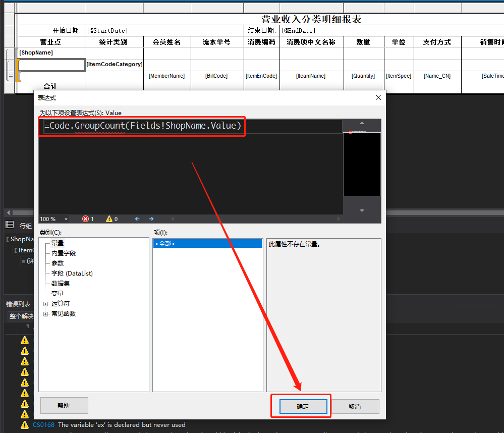Screen dimensions: 504x433
Task: Click the 会员姓名 column header
Action: pyautogui.click(x=166, y=42)
